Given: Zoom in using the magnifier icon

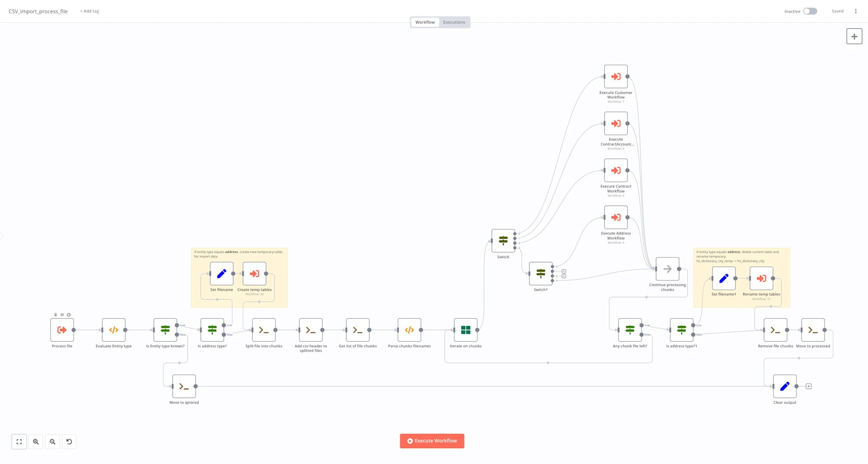Looking at the screenshot, I should point(36,442).
